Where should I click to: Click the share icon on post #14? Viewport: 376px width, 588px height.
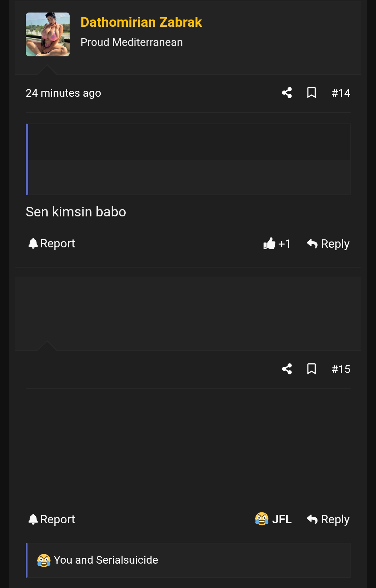[287, 93]
